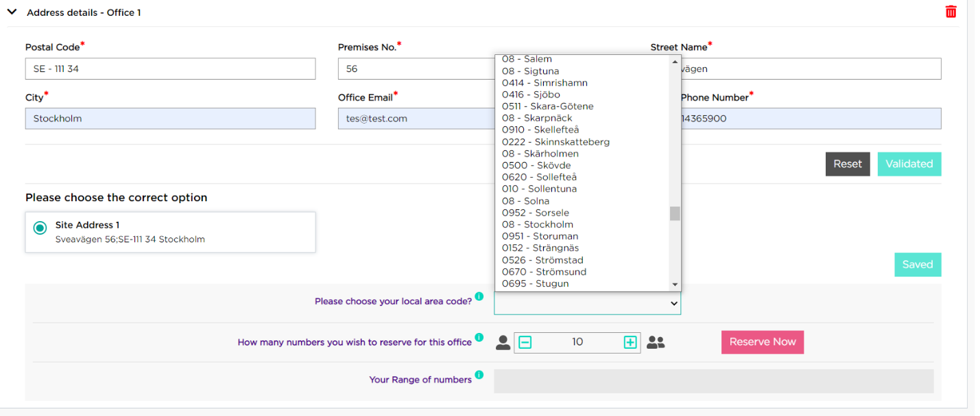The image size is (980, 416).
Task: Click the group-of-people icon right of the stepper
Action: click(x=656, y=342)
